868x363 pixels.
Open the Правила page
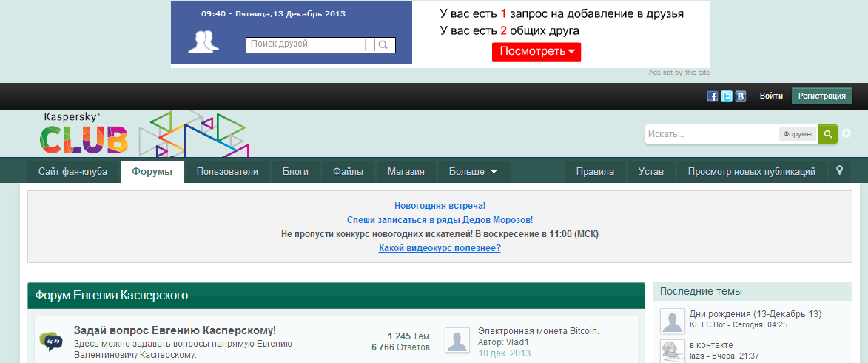(x=595, y=171)
